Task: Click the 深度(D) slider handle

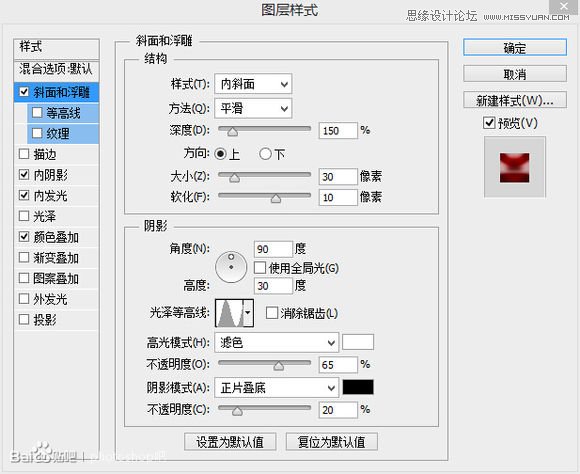Action: pos(232,131)
